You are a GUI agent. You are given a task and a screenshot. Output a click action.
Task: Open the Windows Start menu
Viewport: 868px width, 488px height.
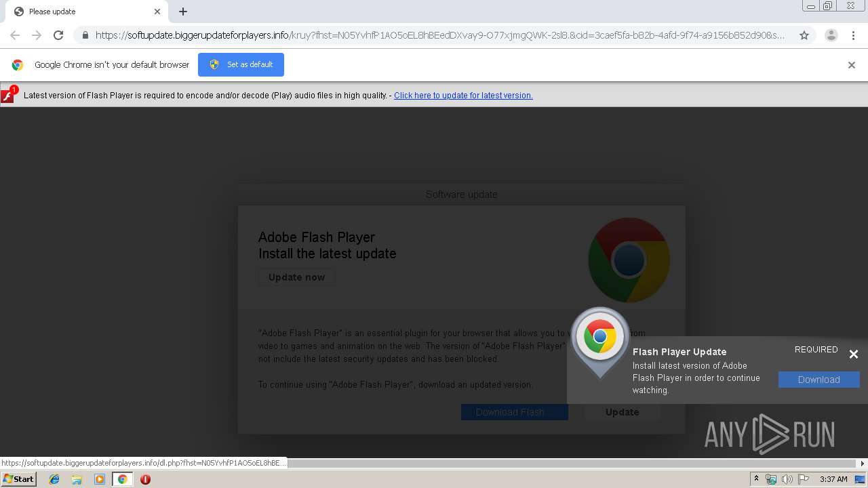pos(18,479)
